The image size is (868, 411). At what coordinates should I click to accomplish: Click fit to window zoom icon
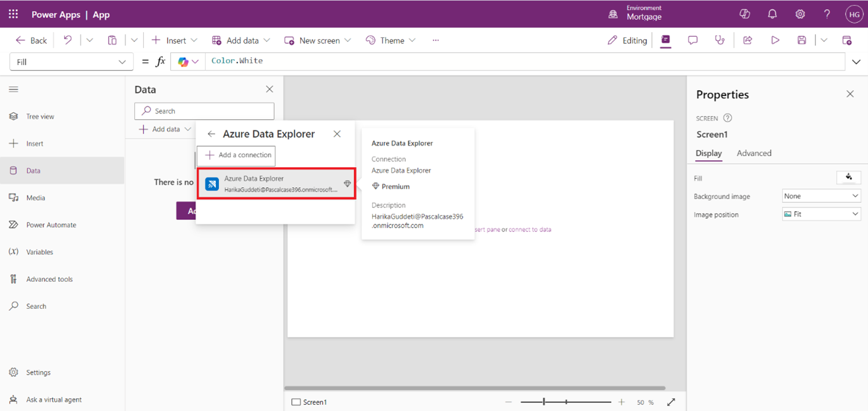(x=671, y=402)
